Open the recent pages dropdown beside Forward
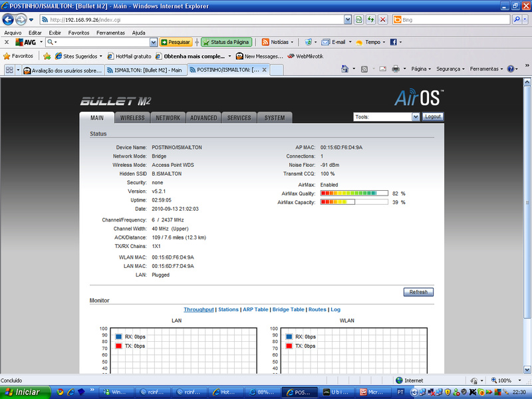 [x=31, y=20]
